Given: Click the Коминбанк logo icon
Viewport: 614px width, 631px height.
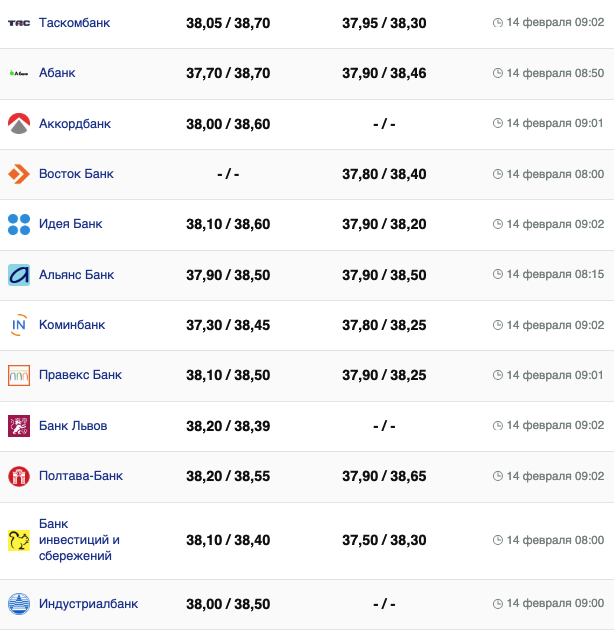Looking at the screenshot, I should (x=19, y=325).
